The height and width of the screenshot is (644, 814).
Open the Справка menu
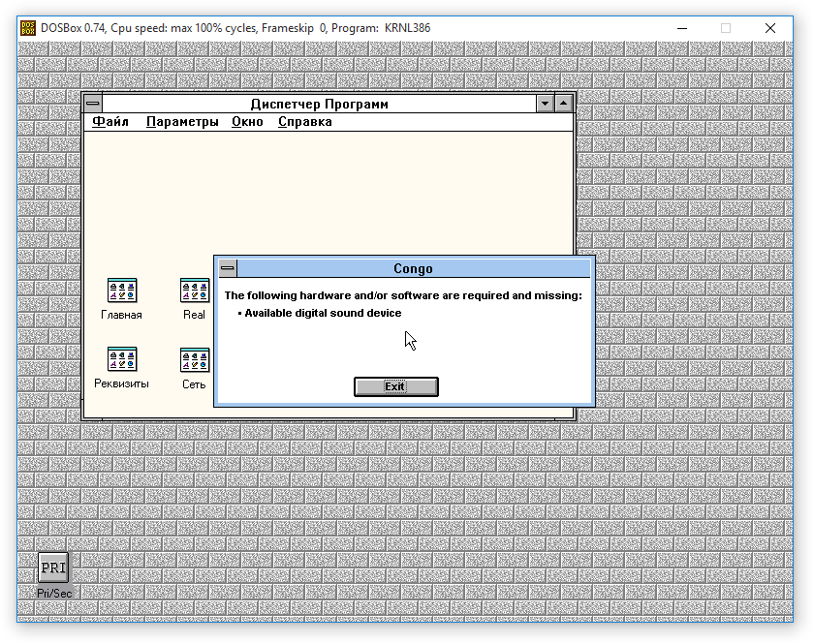[304, 122]
